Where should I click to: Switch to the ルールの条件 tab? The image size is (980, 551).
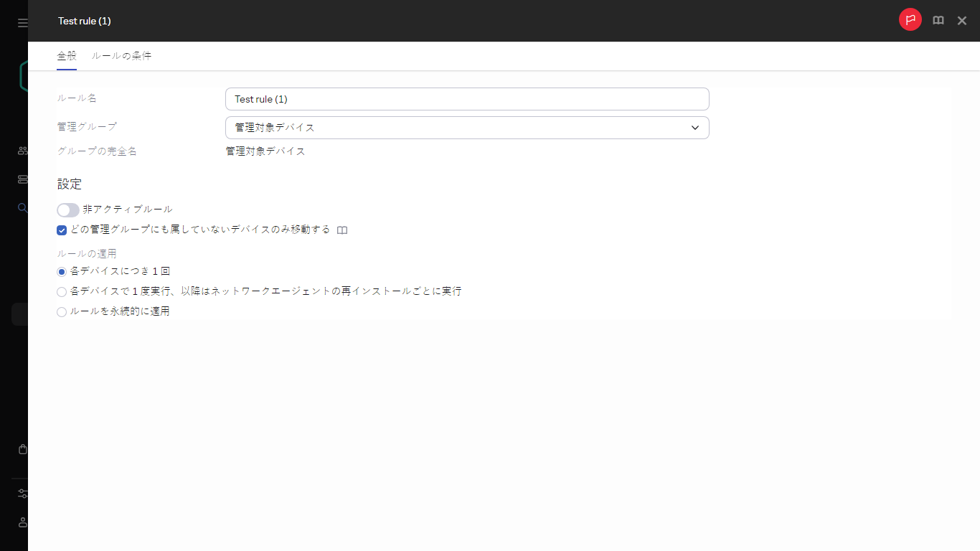click(x=122, y=55)
